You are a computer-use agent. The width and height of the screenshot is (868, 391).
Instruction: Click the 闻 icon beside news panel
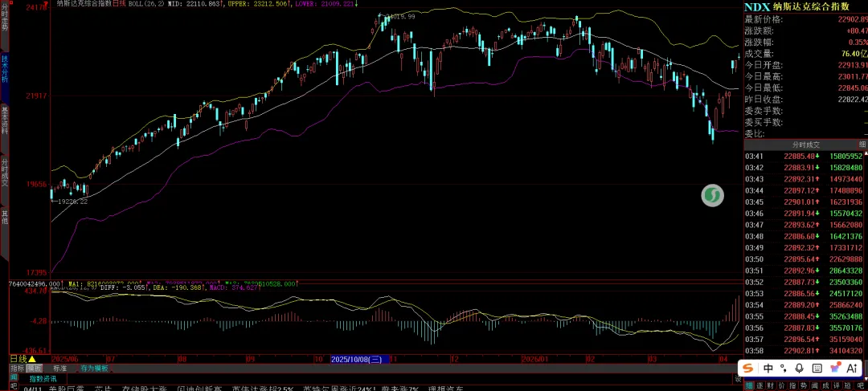point(14,377)
